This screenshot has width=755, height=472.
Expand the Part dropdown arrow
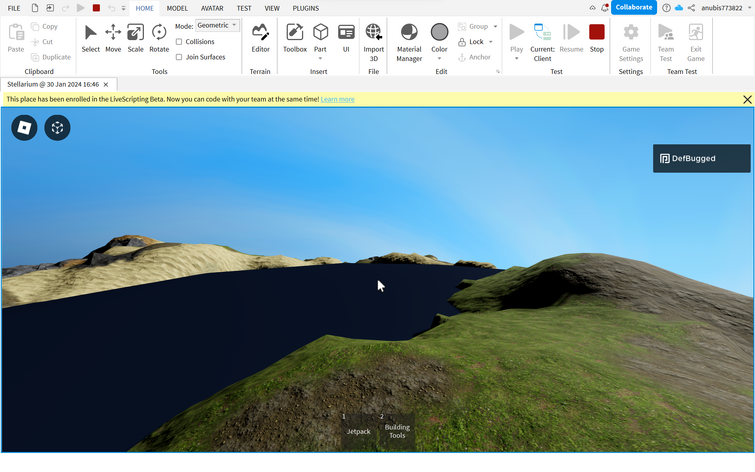pos(320,58)
